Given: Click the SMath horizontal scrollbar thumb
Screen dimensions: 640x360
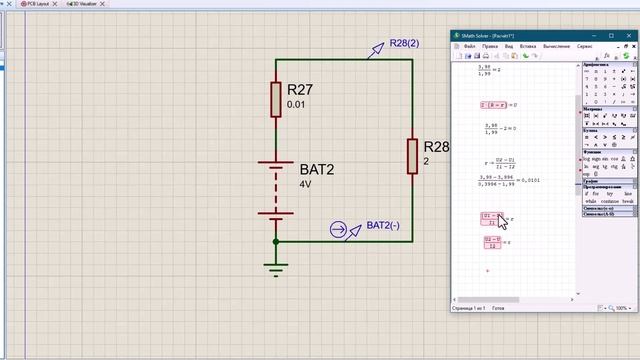Looking at the screenshot, I should click(488, 300).
